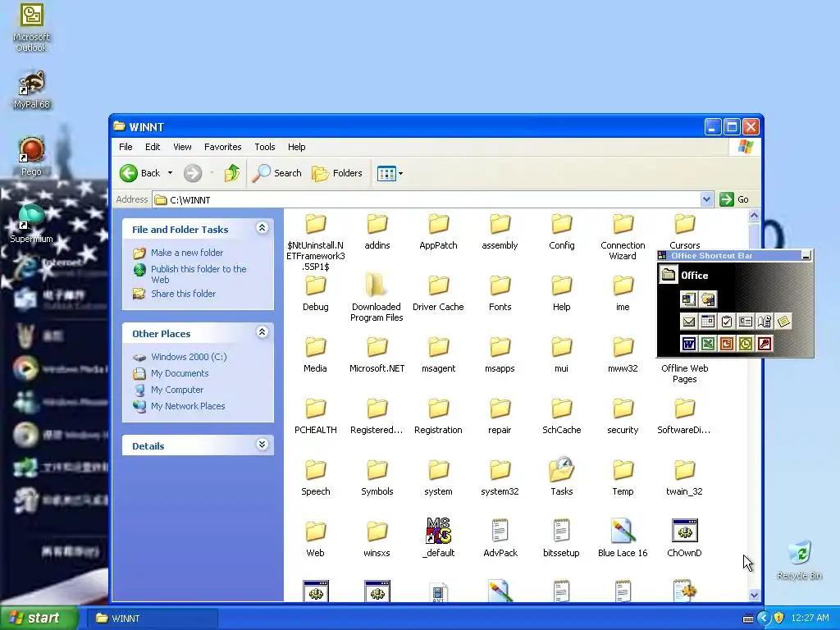
Task: Select the system32 folder
Action: tap(500, 477)
